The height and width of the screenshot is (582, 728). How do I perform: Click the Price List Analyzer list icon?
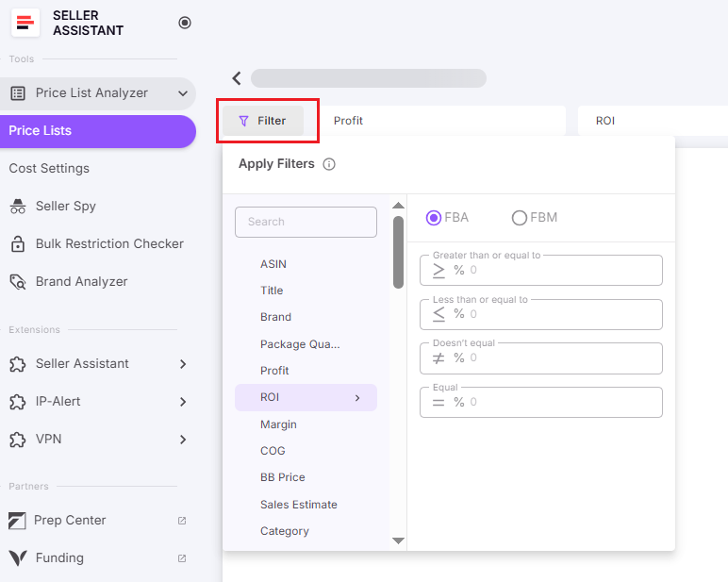coord(18,92)
